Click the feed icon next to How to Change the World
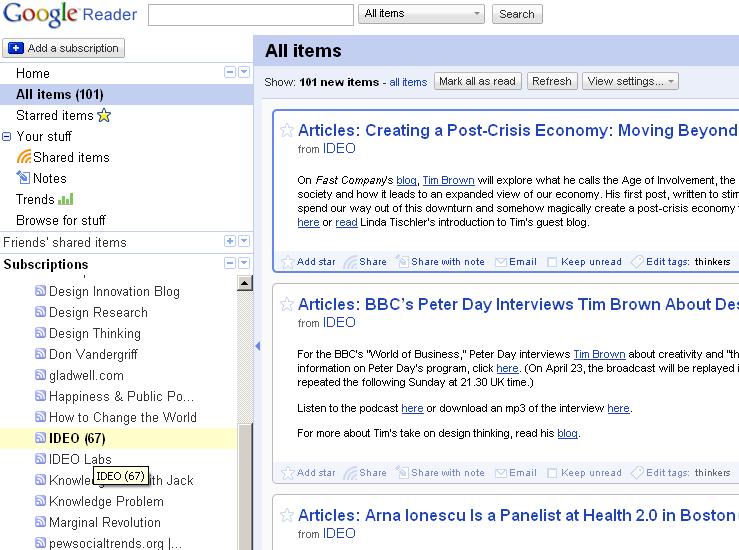The image size is (739, 550). click(41, 417)
